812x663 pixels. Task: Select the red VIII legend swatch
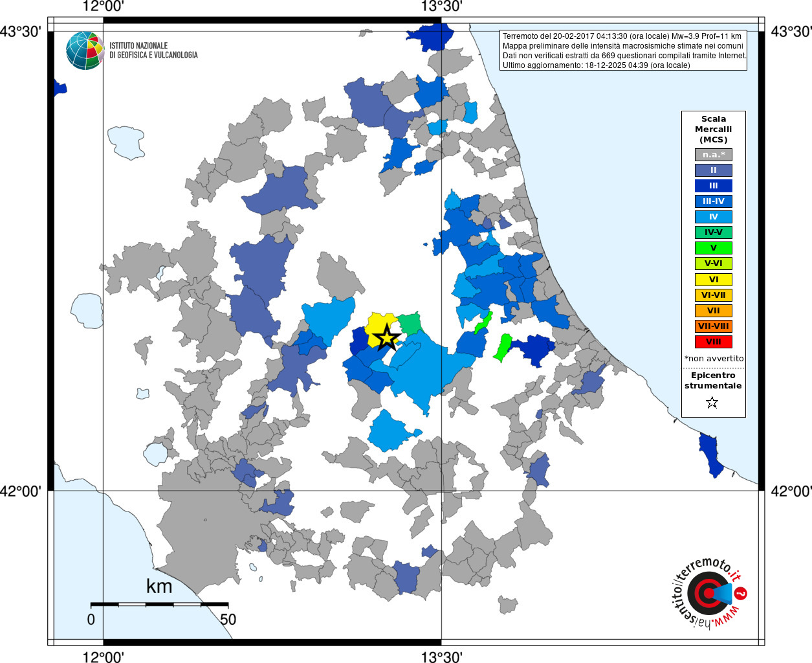click(x=714, y=342)
